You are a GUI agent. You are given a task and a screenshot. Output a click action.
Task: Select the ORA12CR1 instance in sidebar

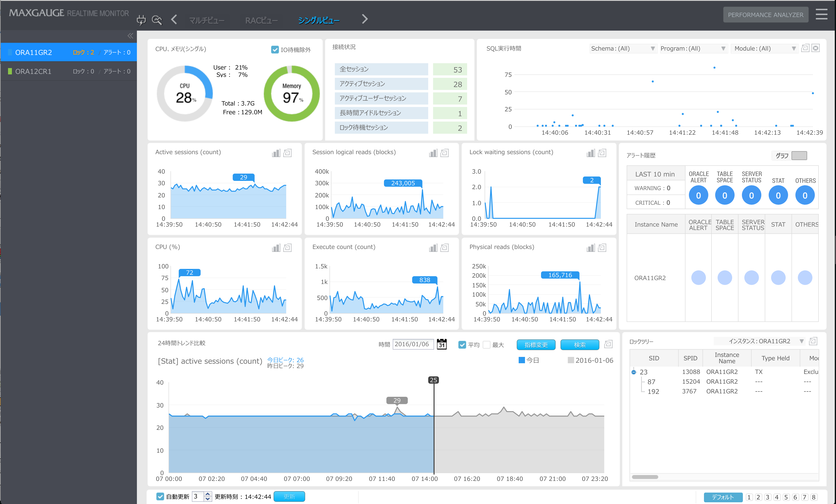pos(69,71)
